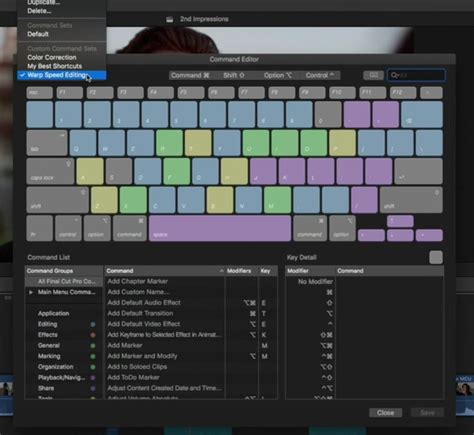Click the purple J key

tap(263, 171)
